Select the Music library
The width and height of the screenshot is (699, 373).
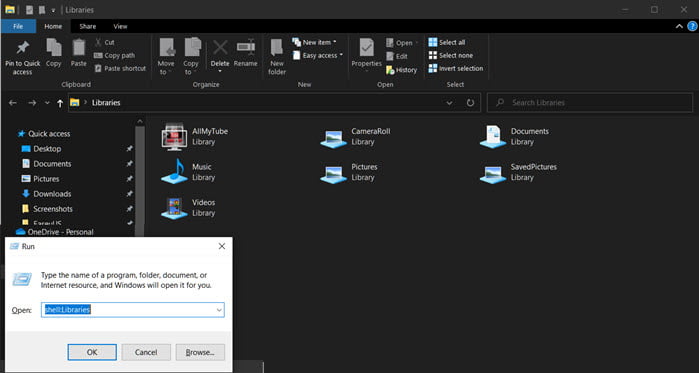coord(187,172)
